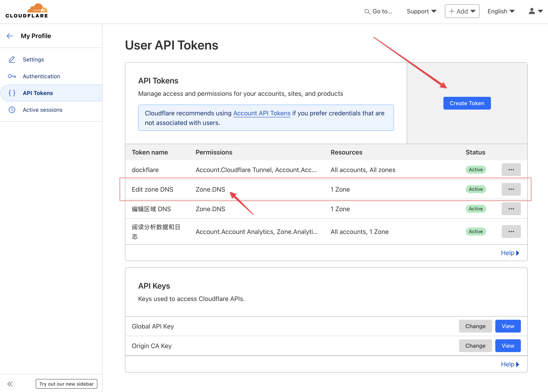Click the clock icon for Active sessions
The image size is (548, 392).
tap(12, 110)
